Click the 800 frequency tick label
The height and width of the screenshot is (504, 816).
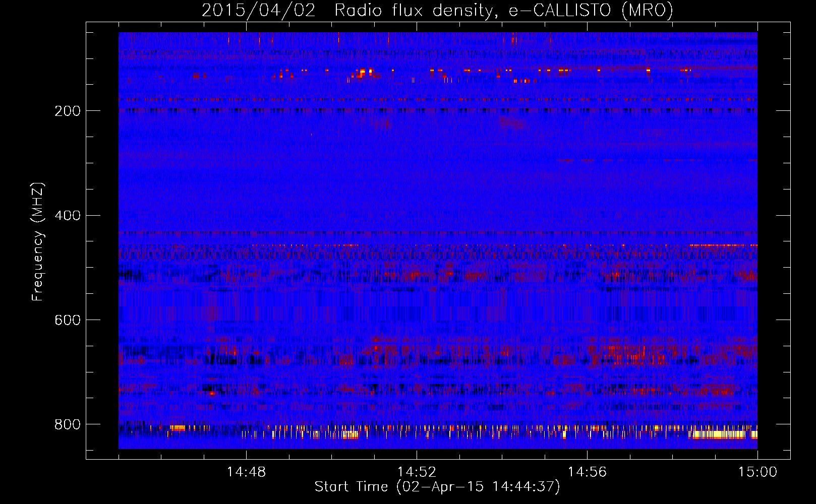coord(68,425)
